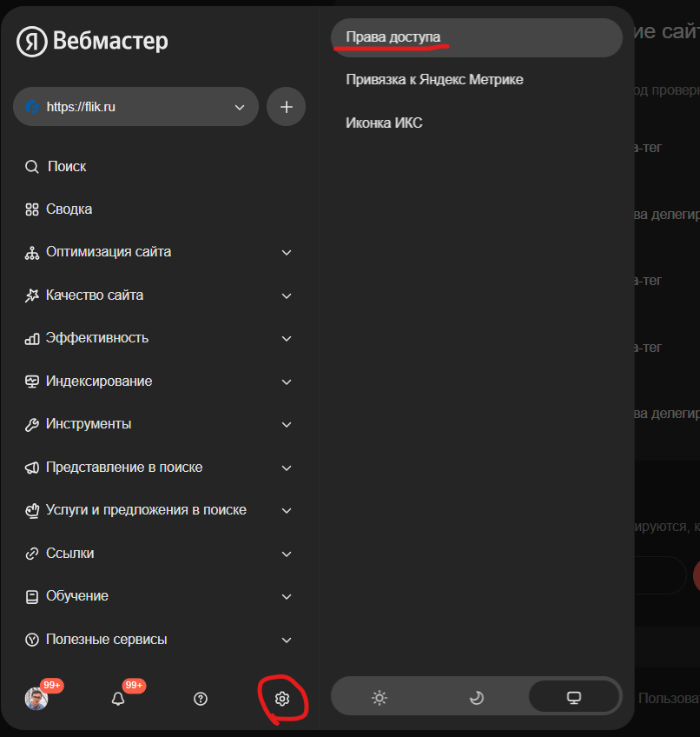Open help via the question mark icon

201,699
